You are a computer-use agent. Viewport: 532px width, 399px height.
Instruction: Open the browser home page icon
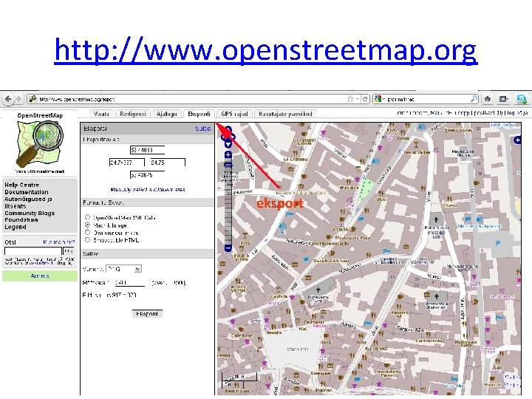[488, 99]
